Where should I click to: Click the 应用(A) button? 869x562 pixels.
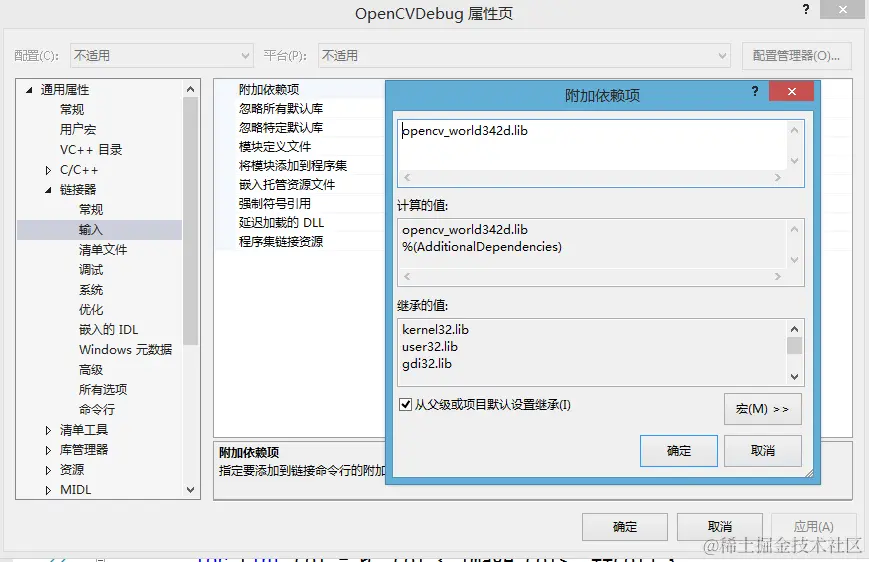(x=813, y=527)
